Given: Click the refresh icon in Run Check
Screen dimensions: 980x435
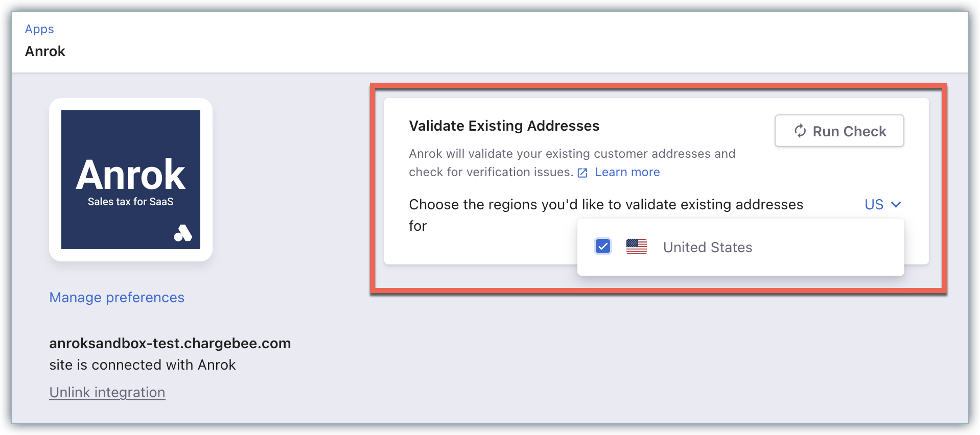Looking at the screenshot, I should pos(800,131).
